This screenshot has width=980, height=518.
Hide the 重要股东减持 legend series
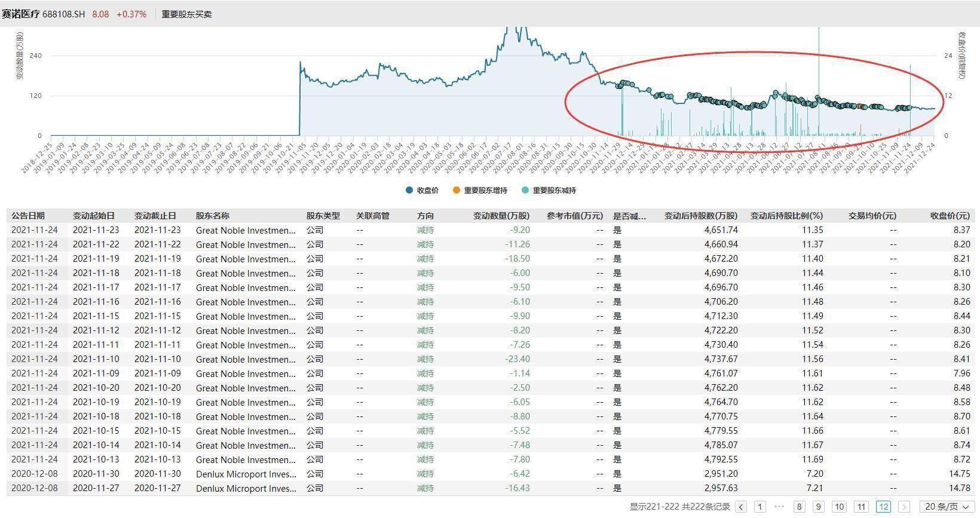pos(549,191)
